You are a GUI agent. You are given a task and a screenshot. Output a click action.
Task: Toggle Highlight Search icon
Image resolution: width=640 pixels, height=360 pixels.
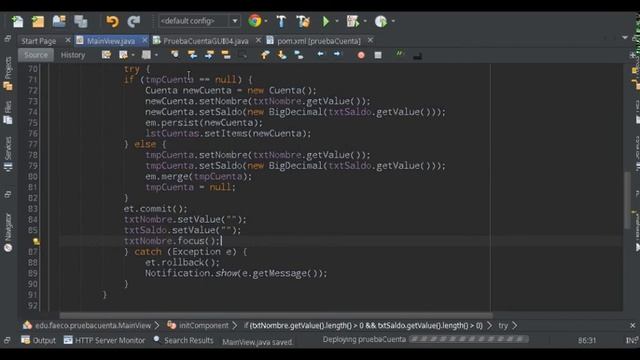pos(226,54)
